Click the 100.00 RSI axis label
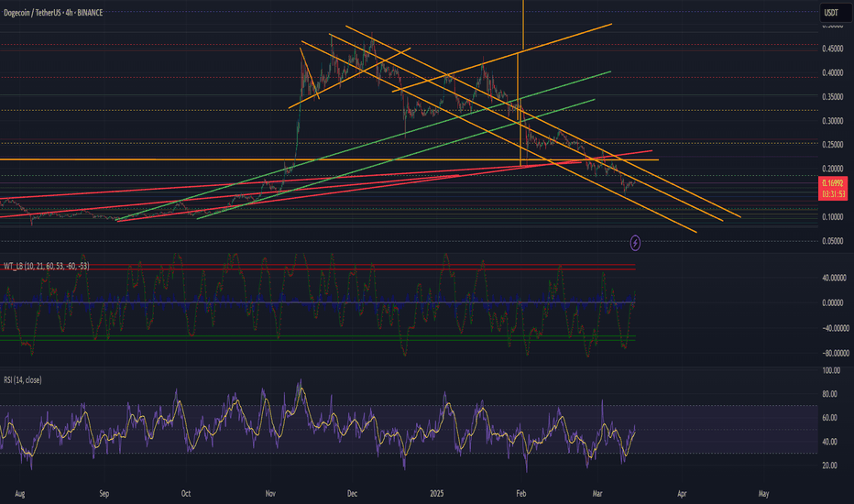This screenshot has width=854, height=504. coord(831,370)
